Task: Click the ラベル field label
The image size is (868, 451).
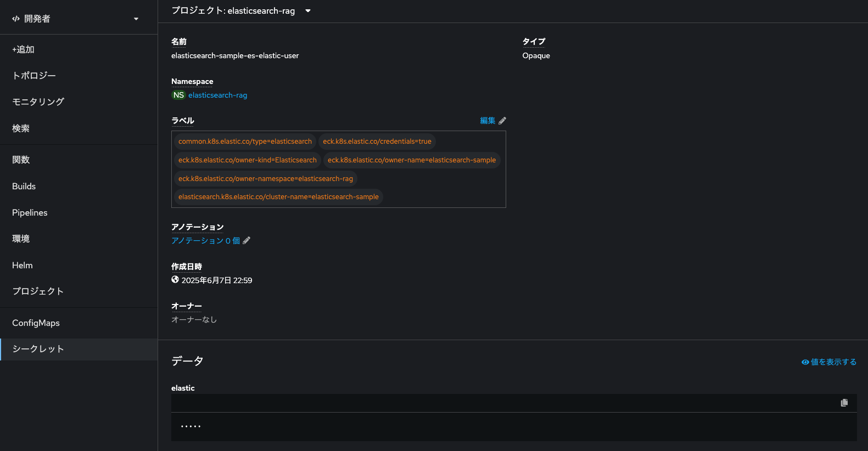Action: (x=183, y=121)
